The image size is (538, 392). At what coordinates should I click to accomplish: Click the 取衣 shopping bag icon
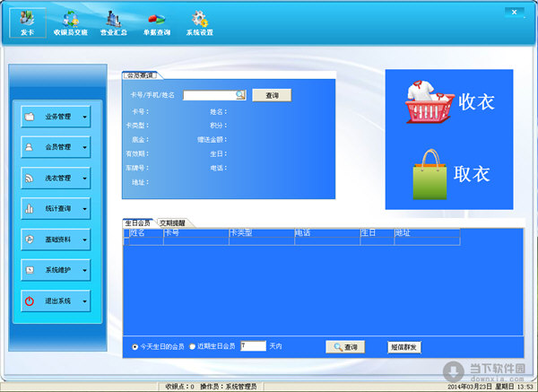coord(430,174)
